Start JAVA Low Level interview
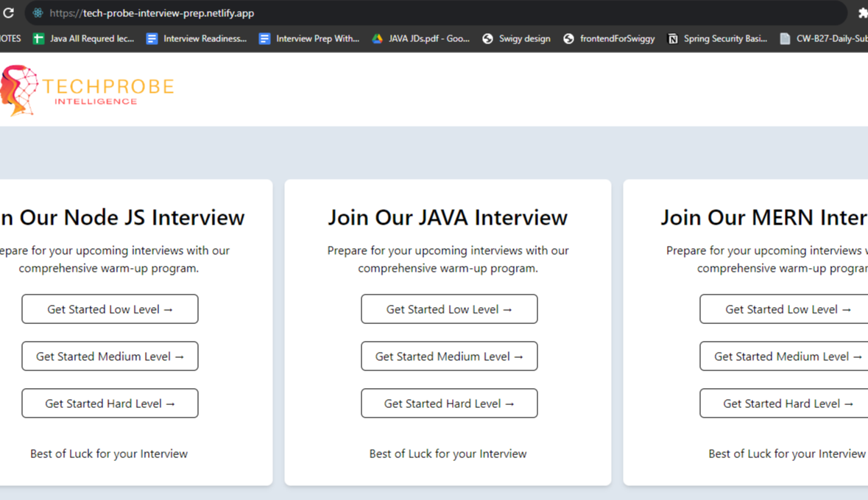868x500 pixels. click(449, 309)
